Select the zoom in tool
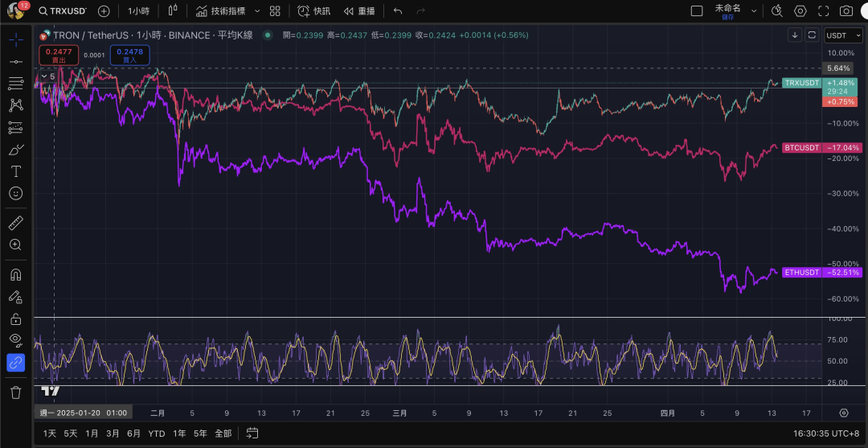 click(x=16, y=245)
